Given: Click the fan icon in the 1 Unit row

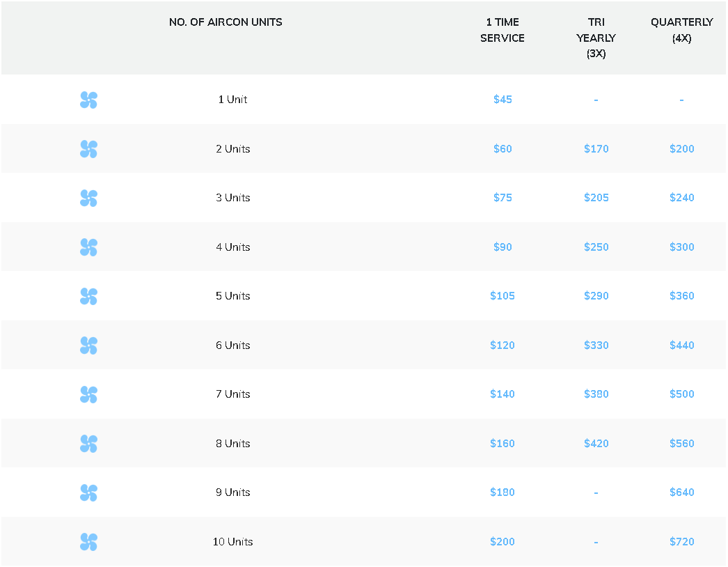Looking at the screenshot, I should [88, 100].
